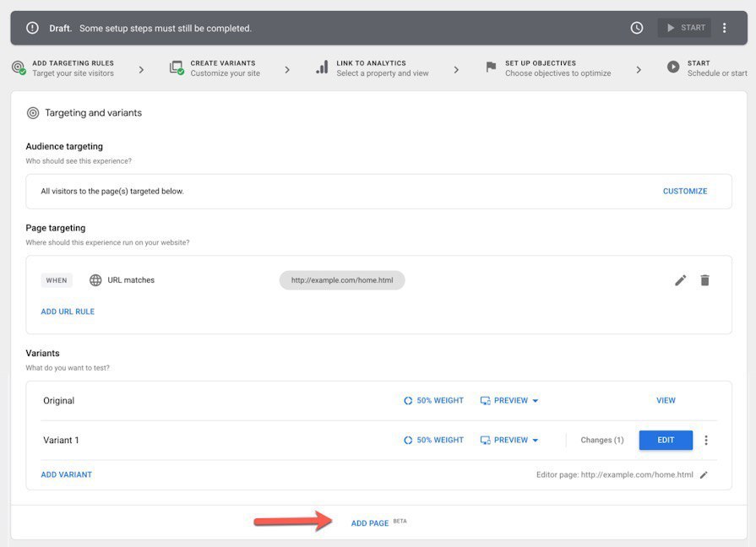Open the schedule clock icon in header
Image resolution: width=756 pixels, height=547 pixels.
[x=636, y=28]
